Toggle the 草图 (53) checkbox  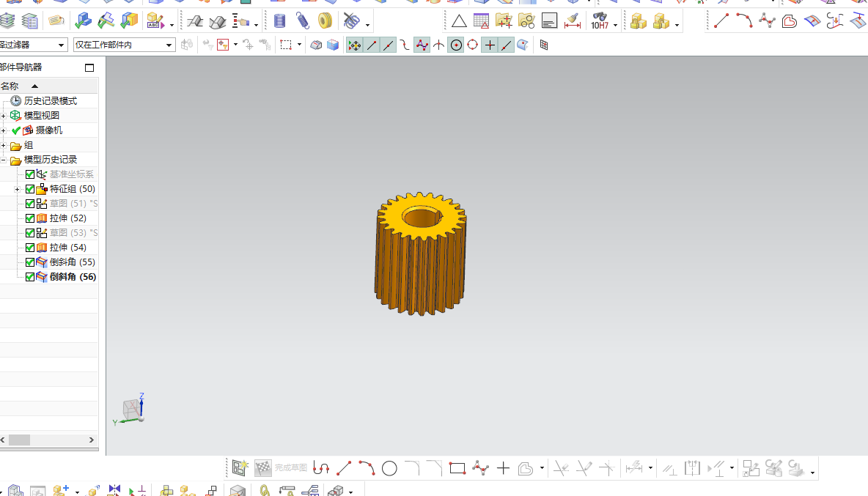[30, 233]
